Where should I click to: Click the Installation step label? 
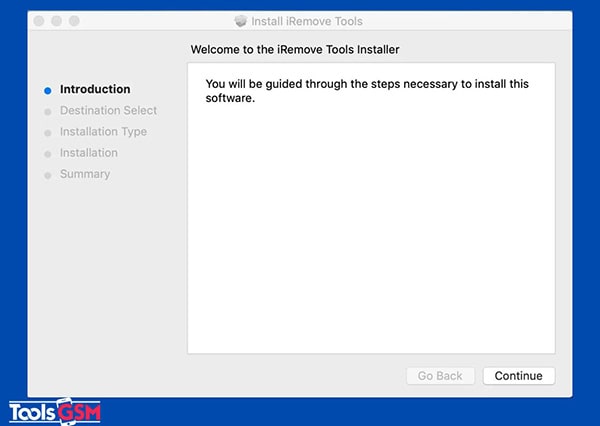pyautogui.click(x=89, y=153)
